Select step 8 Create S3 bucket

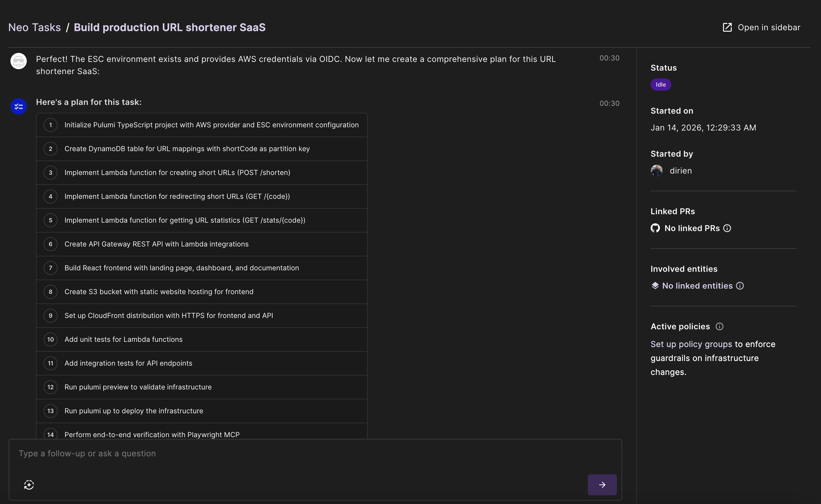[202, 292]
